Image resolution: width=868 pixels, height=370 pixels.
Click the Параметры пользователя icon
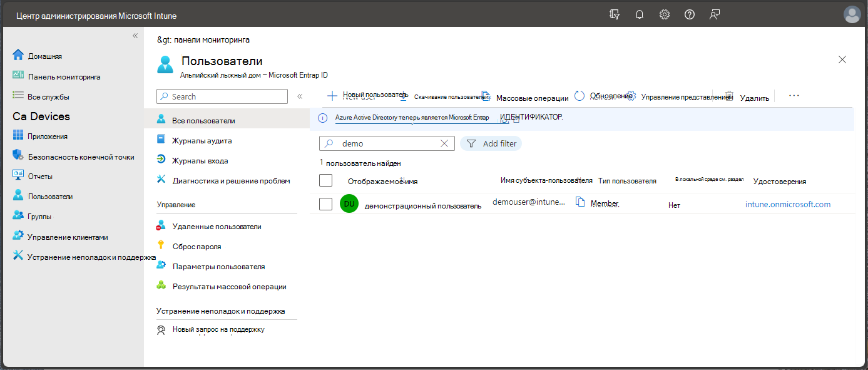point(161,265)
